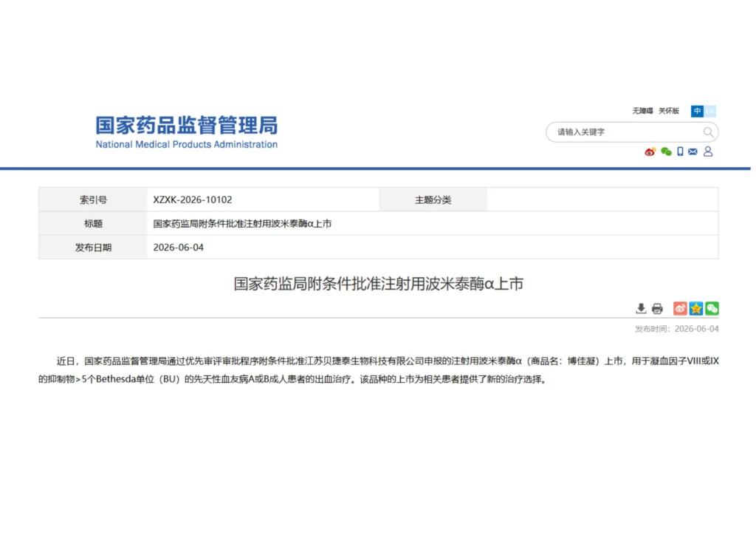Open the 无障碍 accessibility link
Image resolution: width=756 pixels, height=535 pixels.
pos(642,111)
